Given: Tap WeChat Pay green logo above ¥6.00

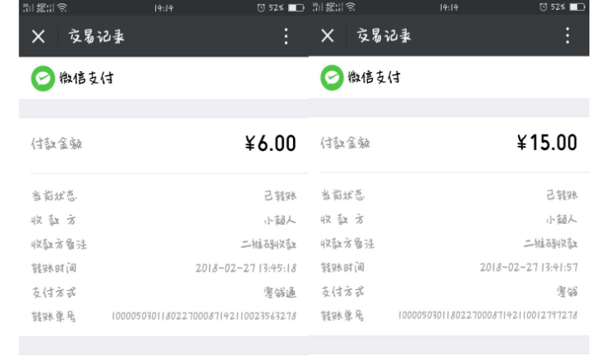Looking at the screenshot, I should (x=41, y=79).
